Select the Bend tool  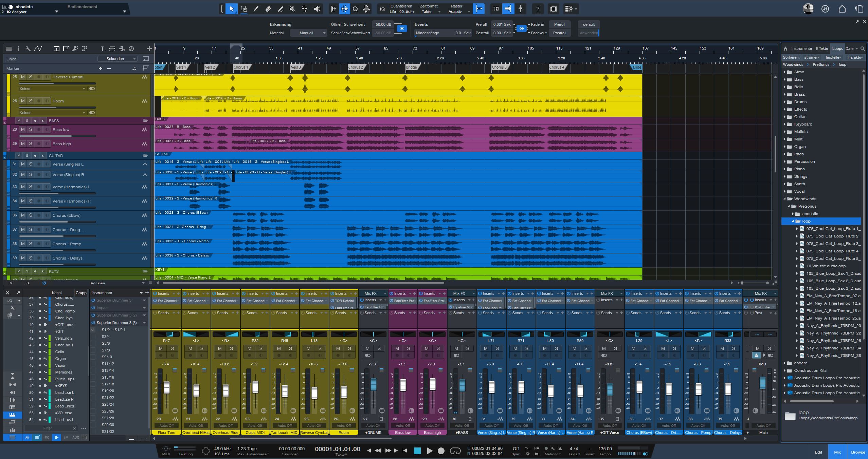click(x=305, y=9)
